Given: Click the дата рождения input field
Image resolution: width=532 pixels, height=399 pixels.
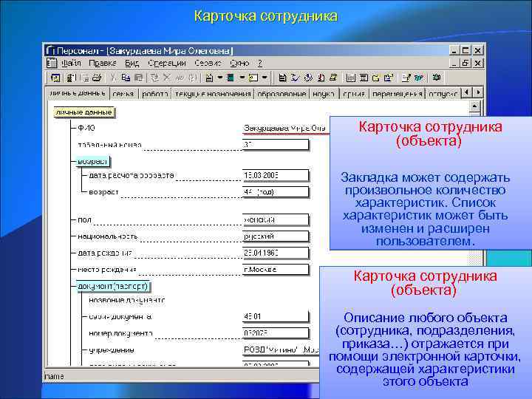Looking at the screenshot, I should [x=276, y=253].
